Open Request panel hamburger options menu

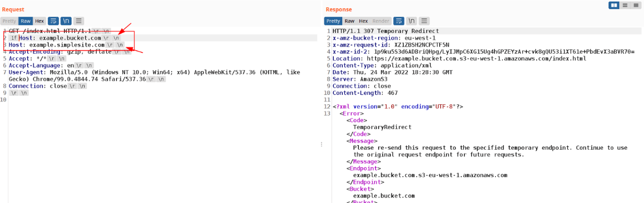79,21
